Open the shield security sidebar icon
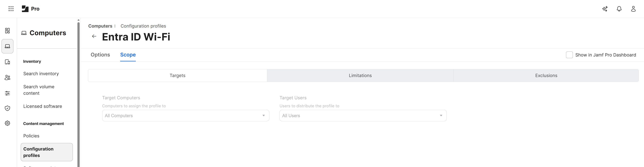The width and height of the screenshot is (644, 167). click(7, 108)
